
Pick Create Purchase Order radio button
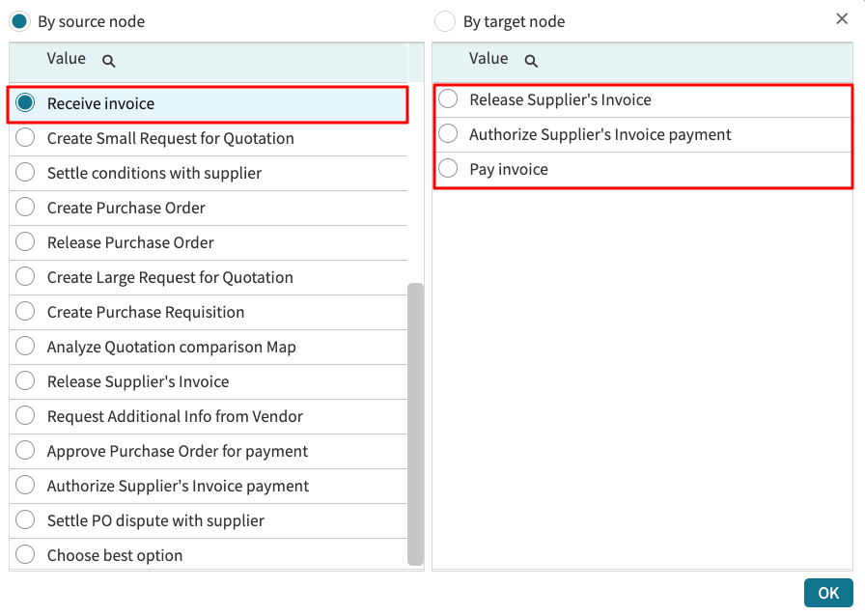pos(26,208)
